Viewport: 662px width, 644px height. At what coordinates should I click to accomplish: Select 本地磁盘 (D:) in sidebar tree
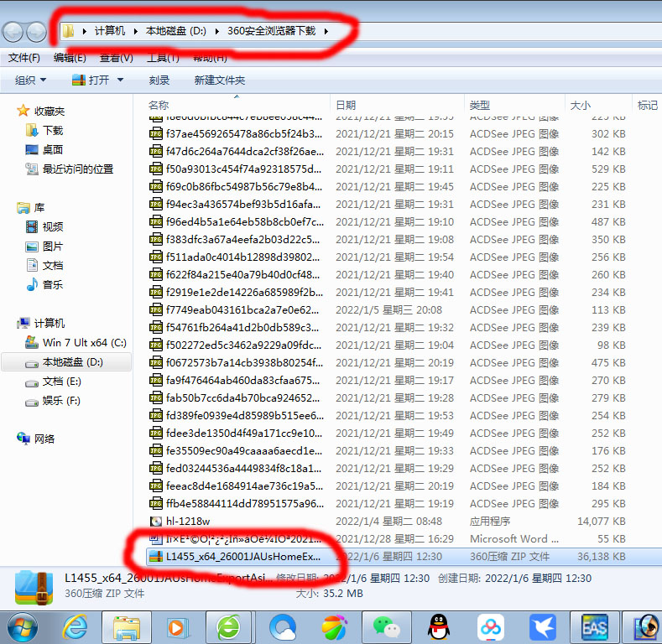point(66,362)
